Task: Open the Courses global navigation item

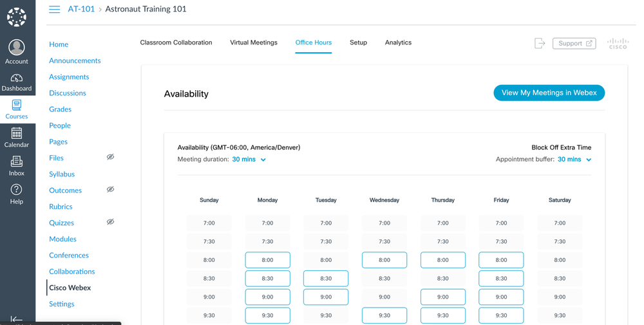Action: (17, 109)
